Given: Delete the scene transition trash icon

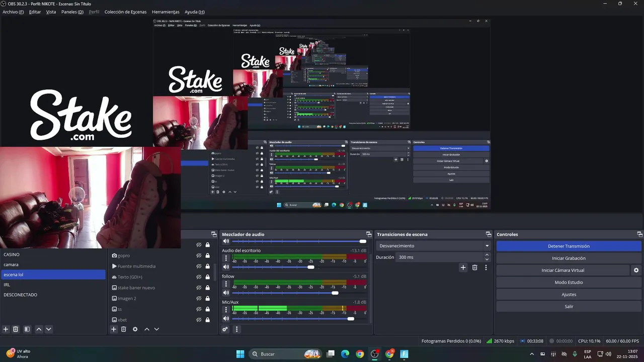Looking at the screenshot, I should point(474,267).
